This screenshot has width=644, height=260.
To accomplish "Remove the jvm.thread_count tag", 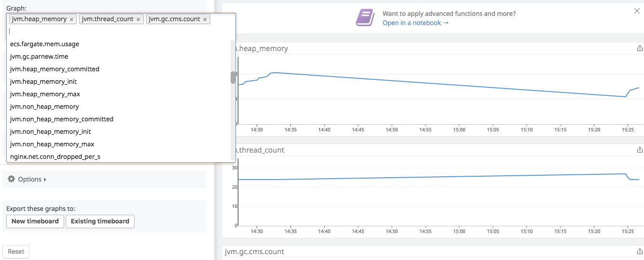I will [x=138, y=19].
